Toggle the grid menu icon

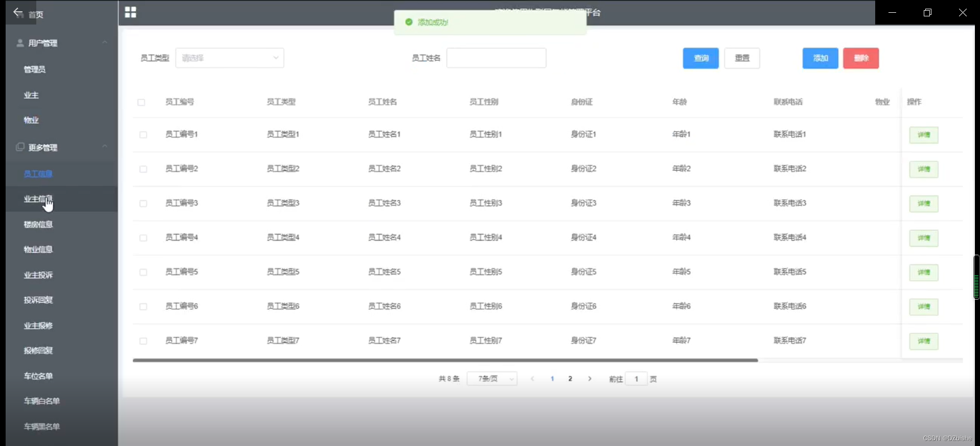tap(130, 12)
